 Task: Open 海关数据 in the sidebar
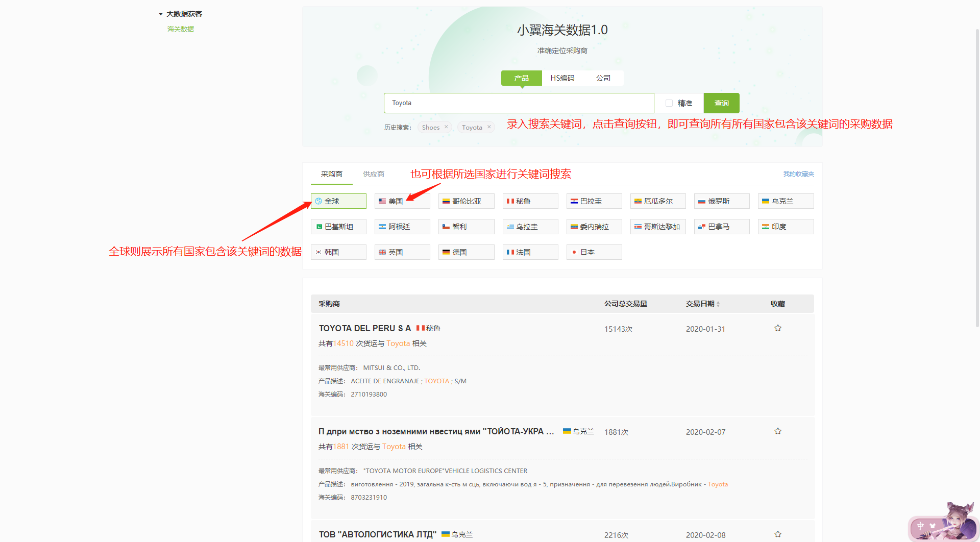coord(181,29)
